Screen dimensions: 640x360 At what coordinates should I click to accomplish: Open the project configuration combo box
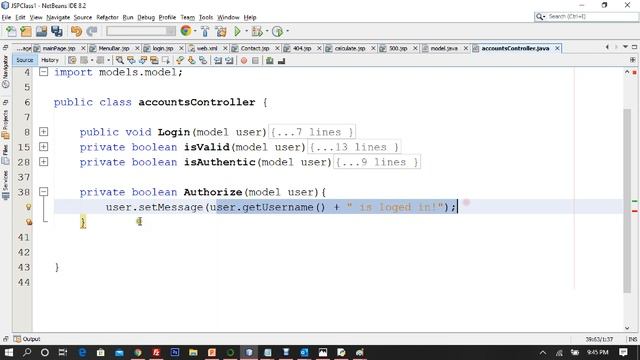pyautogui.click(x=141, y=31)
